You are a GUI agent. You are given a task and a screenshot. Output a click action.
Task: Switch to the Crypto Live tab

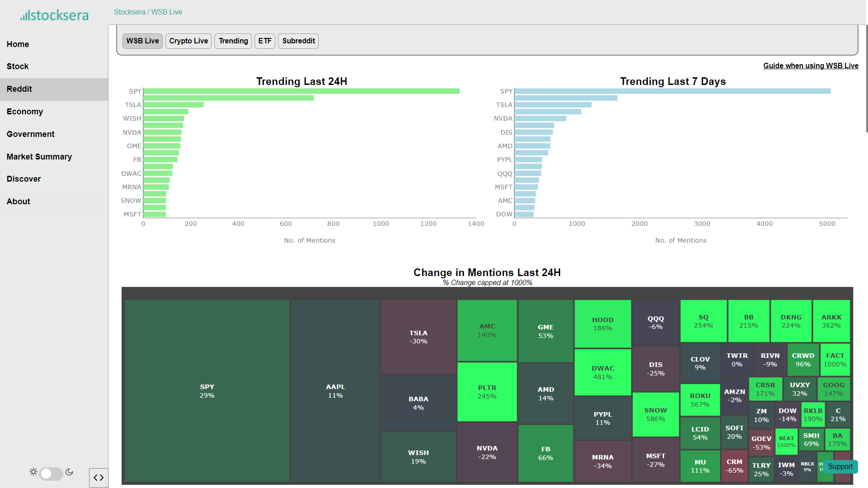pos(189,41)
